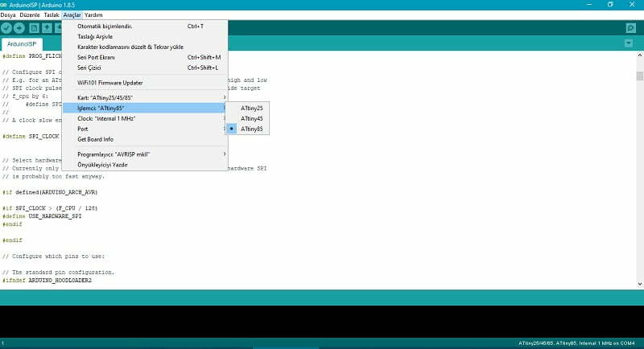Open Seri Port Ekranı
Image resolution: width=644 pixels, height=349 pixels.
[x=145, y=57]
